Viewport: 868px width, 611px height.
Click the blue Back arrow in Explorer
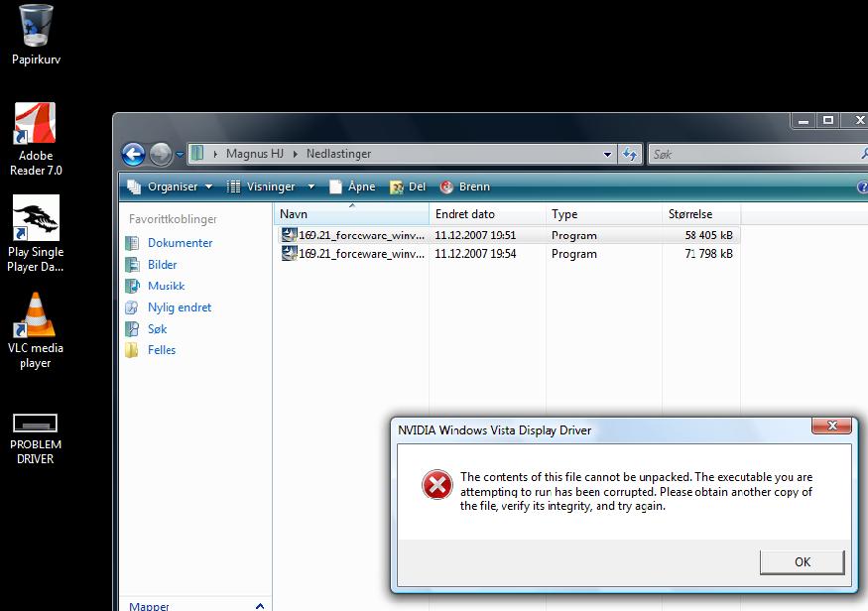pyautogui.click(x=133, y=155)
